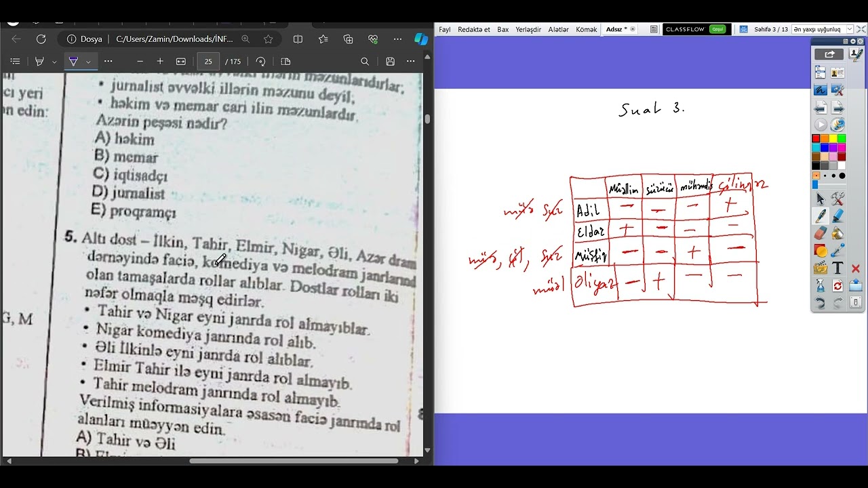
Task: Toggle page view icon in PDF toolbar
Action: pos(285,61)
